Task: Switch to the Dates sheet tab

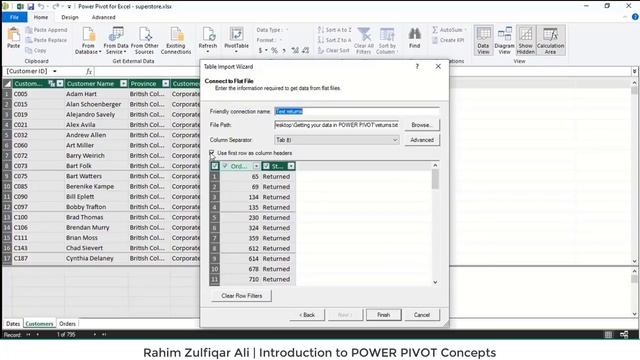Action: [13, 324]
